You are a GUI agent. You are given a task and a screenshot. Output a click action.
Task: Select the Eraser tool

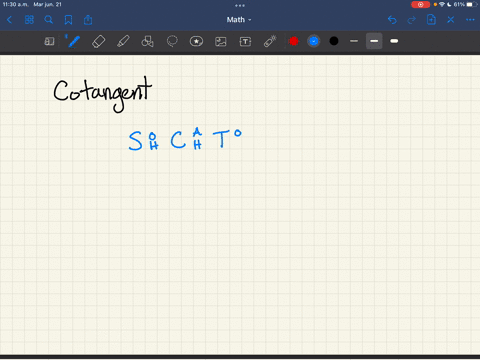pyautogui.click(x=99, y=42)
